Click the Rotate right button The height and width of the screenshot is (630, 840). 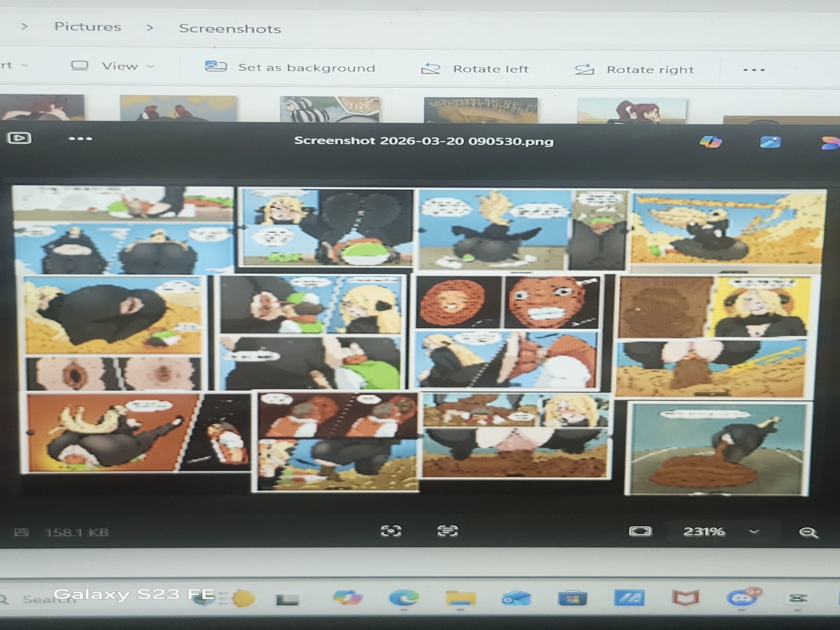634,70
